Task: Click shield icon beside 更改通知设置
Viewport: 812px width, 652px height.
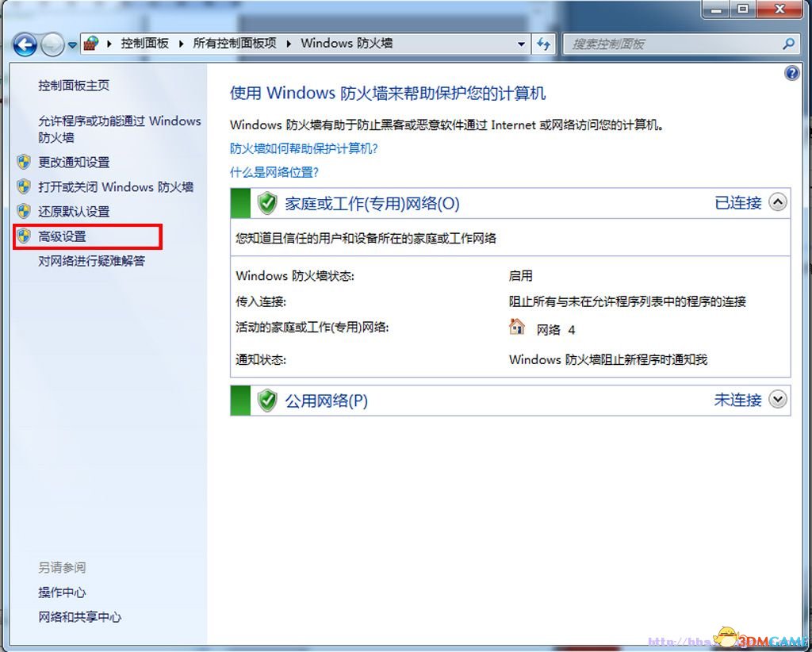Action: coord(24,162)
